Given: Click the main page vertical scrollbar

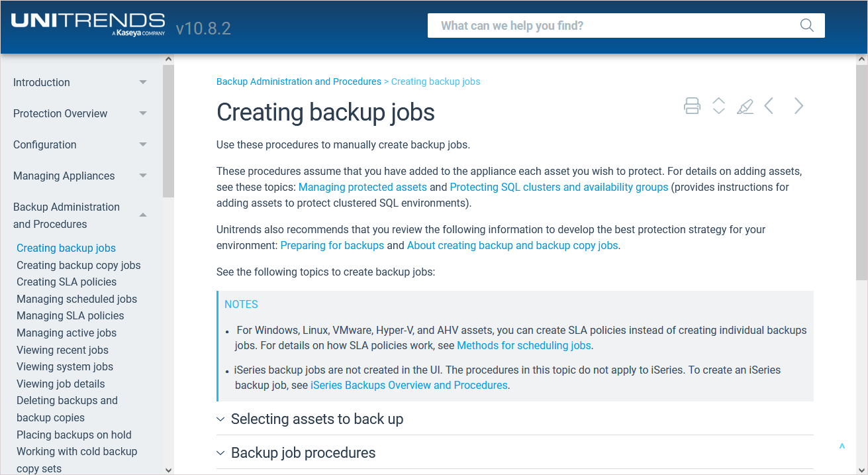Looking at the screenshot, I should 861,265.
